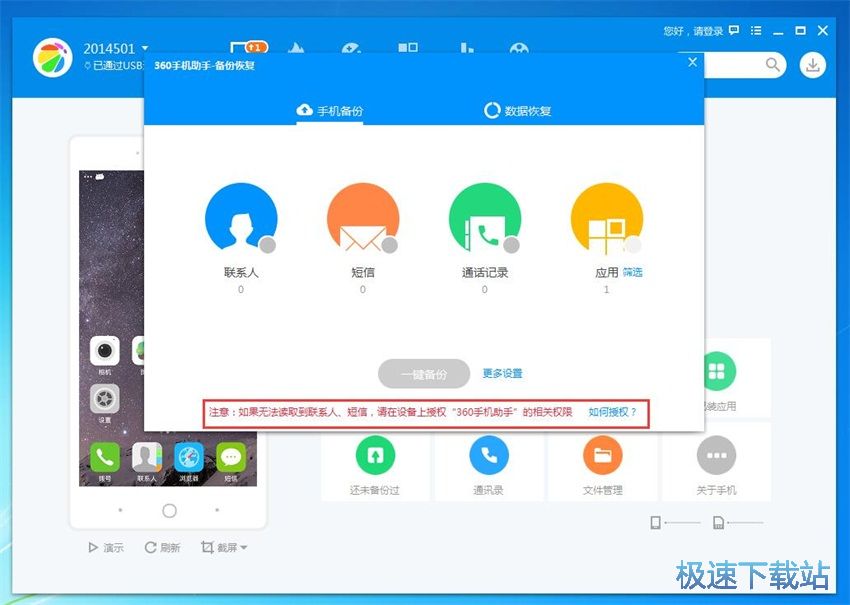Tap the 短信 messaging app on phone preview
Screen dimensions: 850x605
[231, 458]
